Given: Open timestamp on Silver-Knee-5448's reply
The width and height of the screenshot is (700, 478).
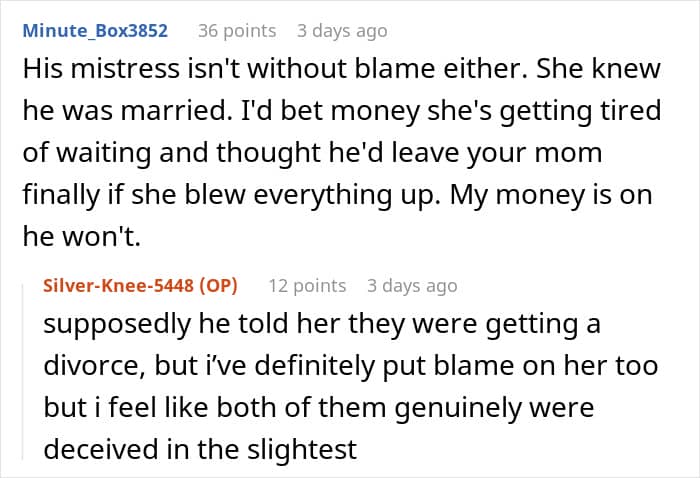Looking at the screenshot, I should pos(410,286).
